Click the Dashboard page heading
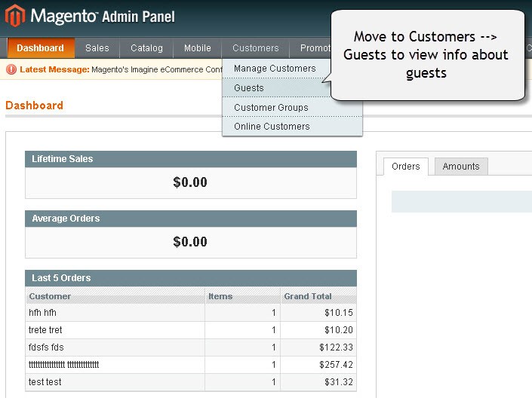 tap(34, 106)
